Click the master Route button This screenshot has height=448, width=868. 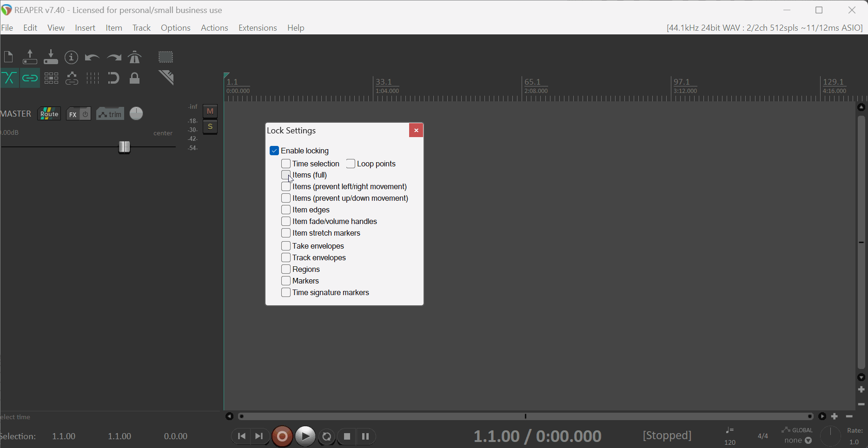pos(49,114)
